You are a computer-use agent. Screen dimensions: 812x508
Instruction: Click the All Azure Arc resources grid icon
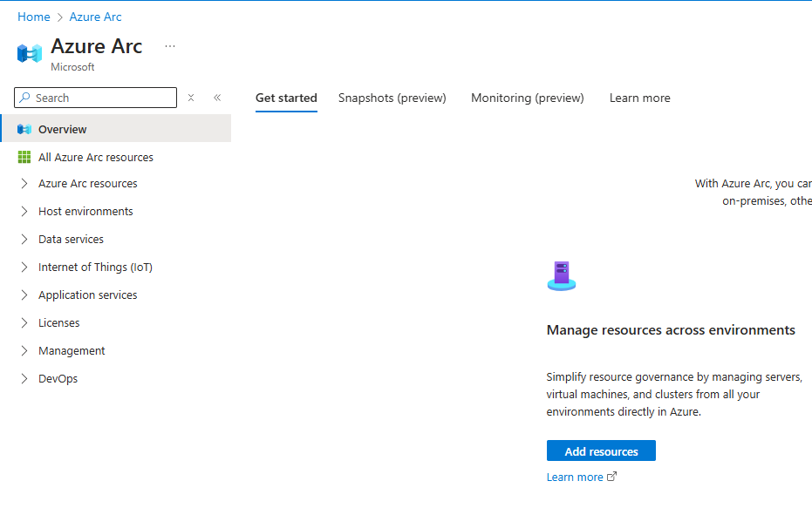(24, 157)
